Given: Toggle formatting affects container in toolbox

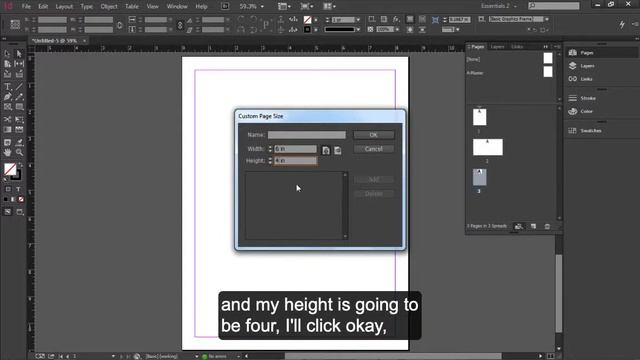Looking at the screenshot, I should pos(8,189).
